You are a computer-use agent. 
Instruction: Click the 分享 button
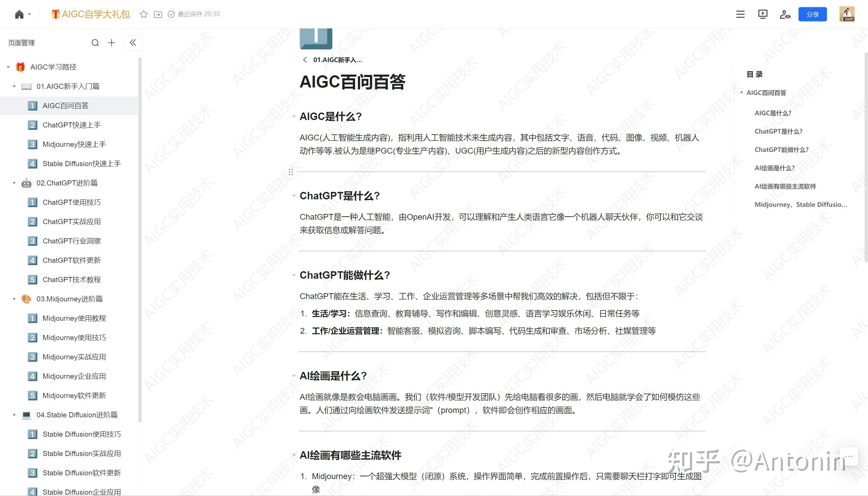click(812, 14)
